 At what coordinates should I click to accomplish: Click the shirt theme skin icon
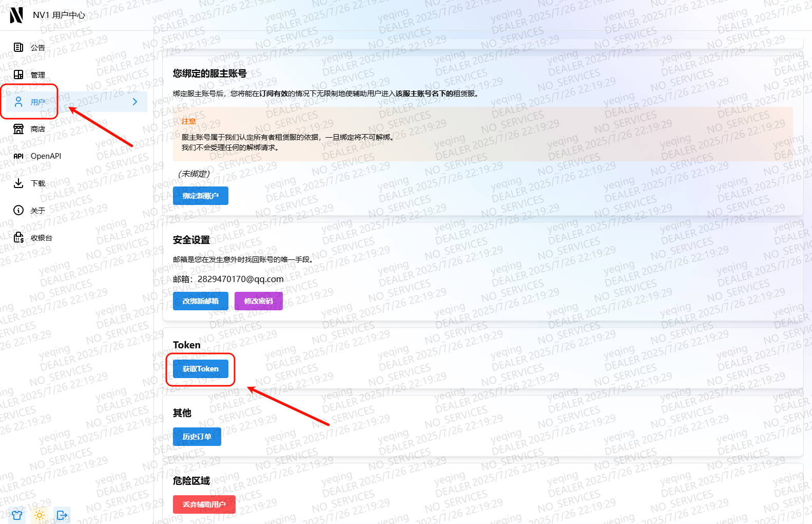17,515
